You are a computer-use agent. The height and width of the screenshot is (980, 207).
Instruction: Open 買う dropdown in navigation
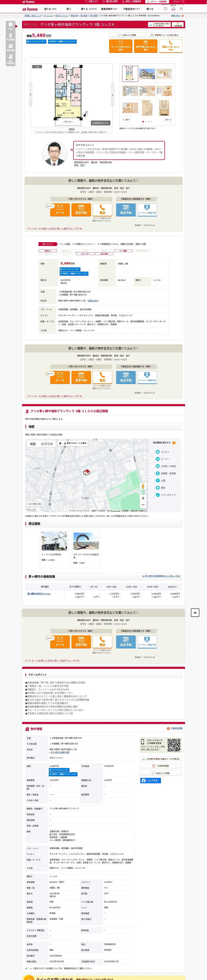point(69,9)
